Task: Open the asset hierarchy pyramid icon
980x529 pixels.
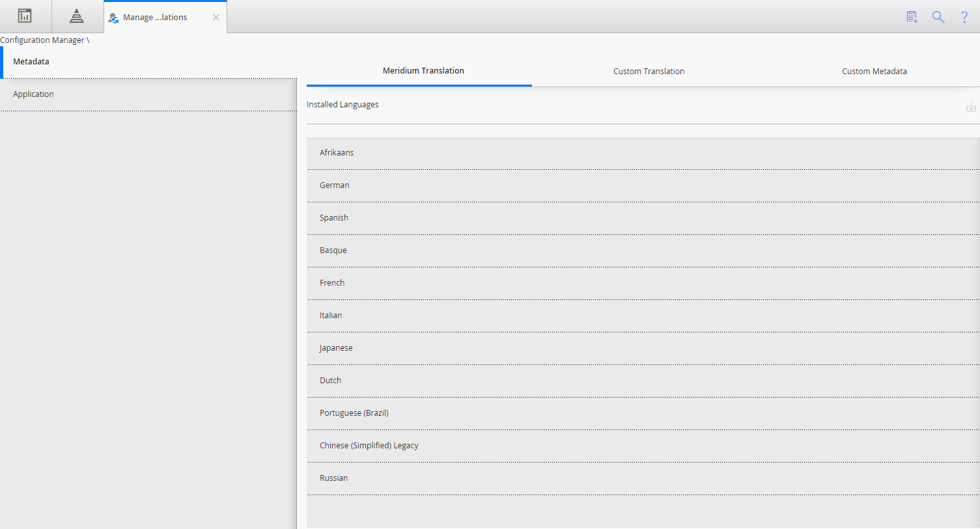Action: click(77, 16)
